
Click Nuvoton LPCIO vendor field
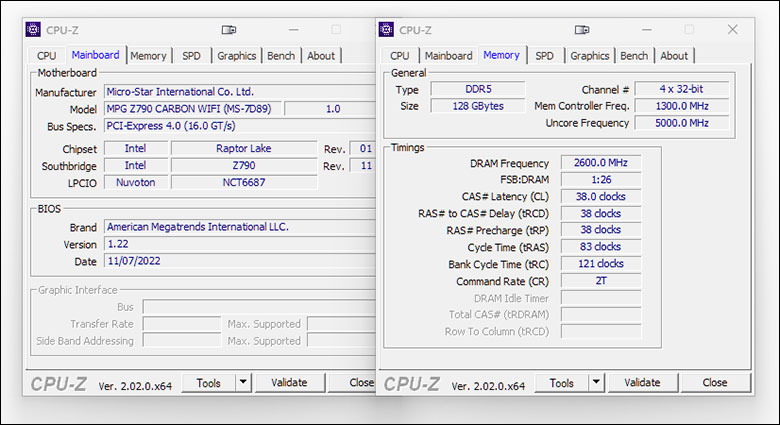[136, 183]
